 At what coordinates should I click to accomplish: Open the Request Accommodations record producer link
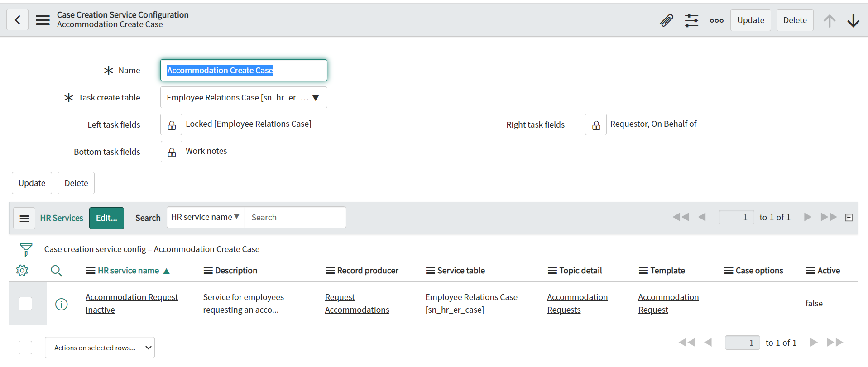(x=357, y=304)
